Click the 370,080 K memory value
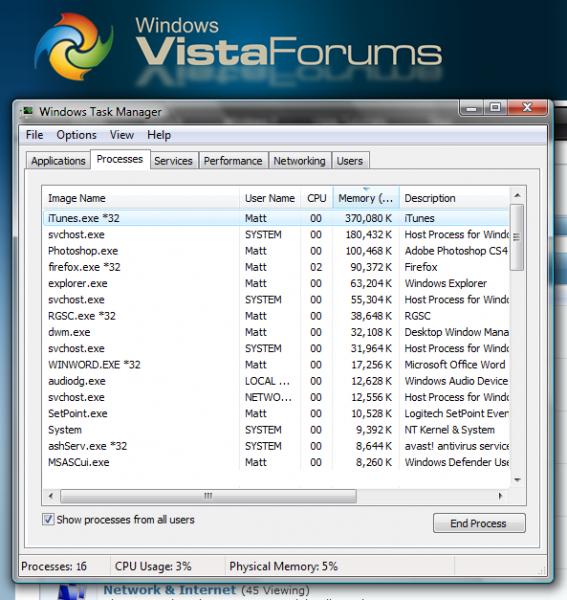567x600 pixels. pos(368,218)
